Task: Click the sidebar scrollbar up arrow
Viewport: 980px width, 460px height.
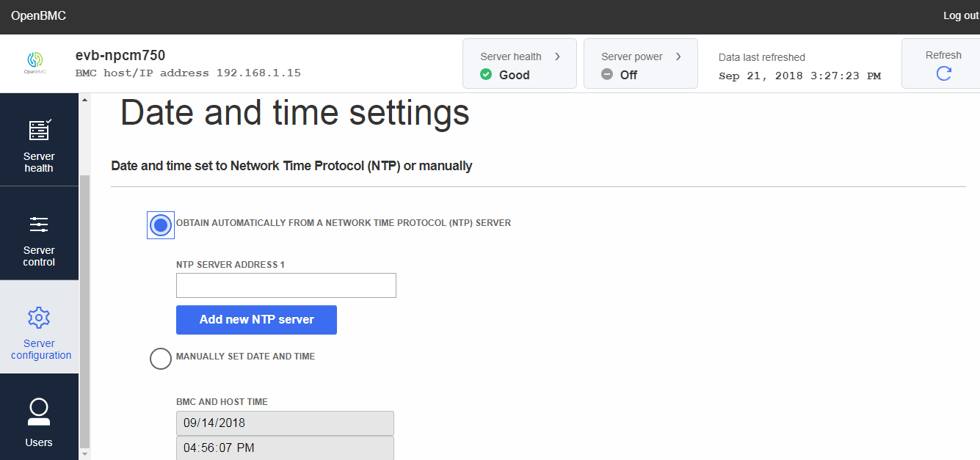Action: point(84,100)
